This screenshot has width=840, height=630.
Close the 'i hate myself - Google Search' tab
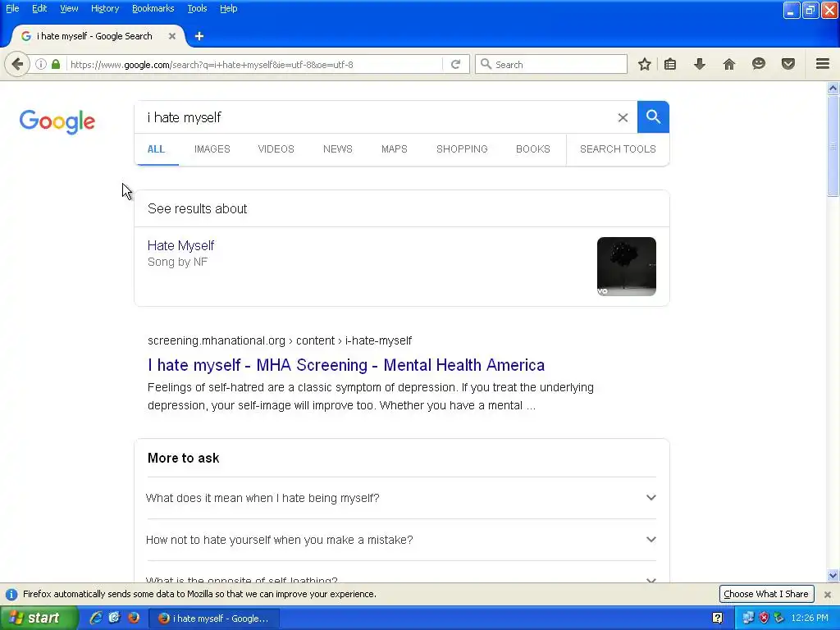172,36
